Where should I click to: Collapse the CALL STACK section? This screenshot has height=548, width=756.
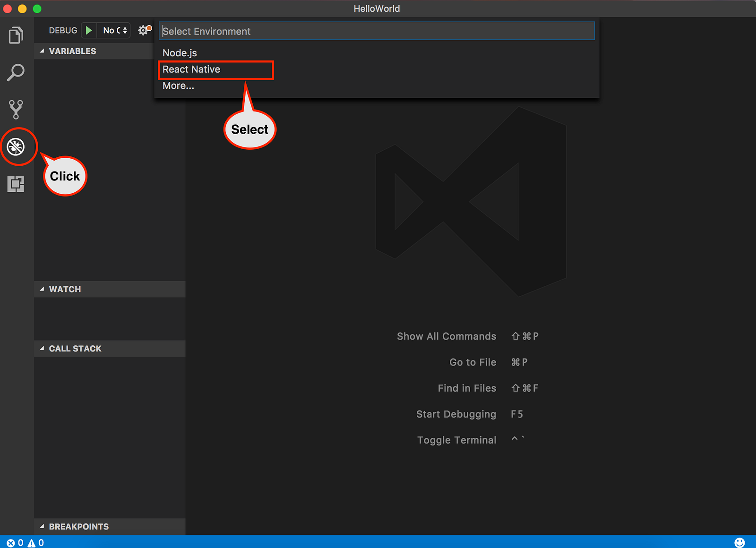tap(110, 349)
